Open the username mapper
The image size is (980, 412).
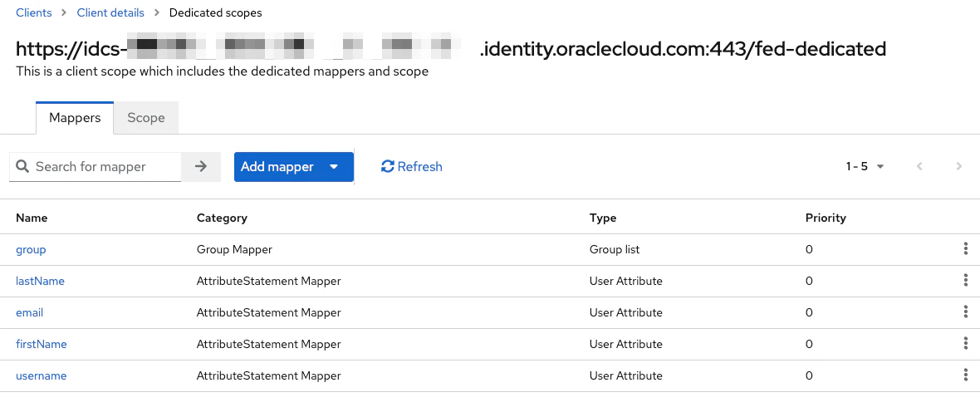[42, 375]
